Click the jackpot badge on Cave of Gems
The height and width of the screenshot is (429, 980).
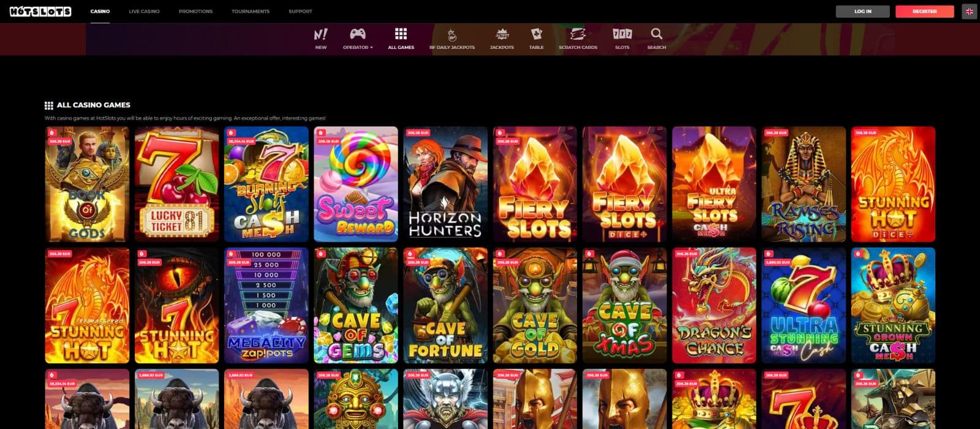[322, 254]
